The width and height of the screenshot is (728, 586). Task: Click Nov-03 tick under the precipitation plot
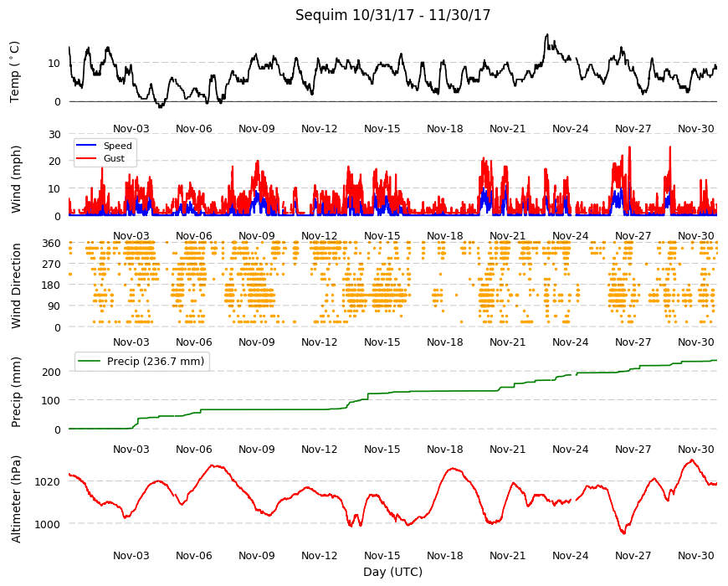coord(131,449)
